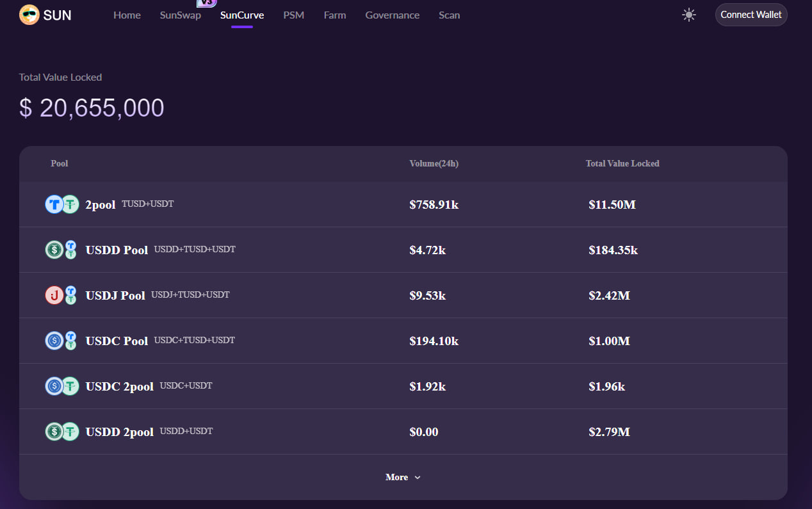This screenshot has height=509, width=812.
Task: Expand the pool list with More
Action: 403,477
